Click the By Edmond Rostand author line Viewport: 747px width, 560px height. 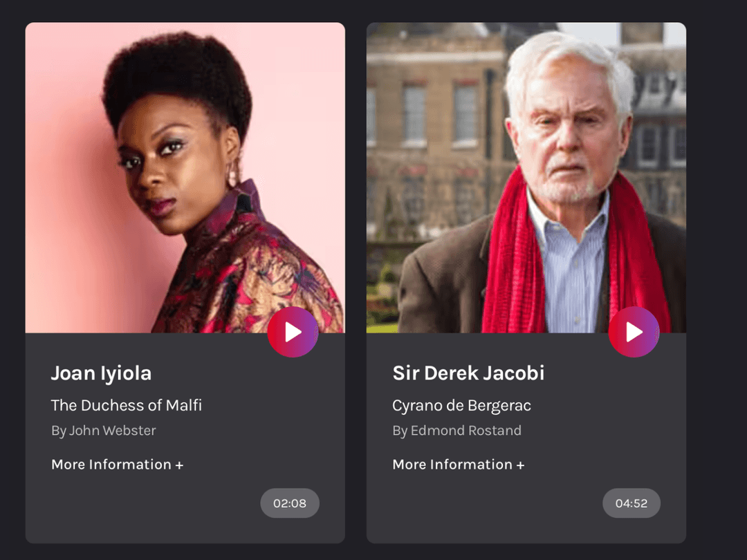coord(456,431)
